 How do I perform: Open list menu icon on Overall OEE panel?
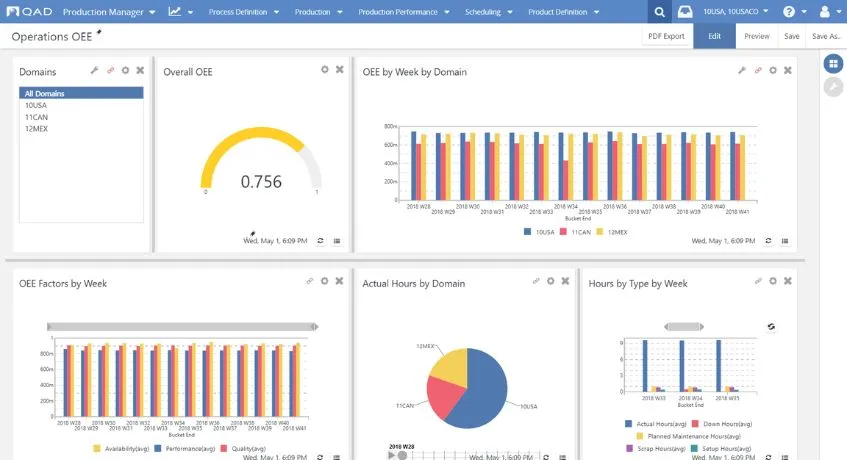coord(337,241)
